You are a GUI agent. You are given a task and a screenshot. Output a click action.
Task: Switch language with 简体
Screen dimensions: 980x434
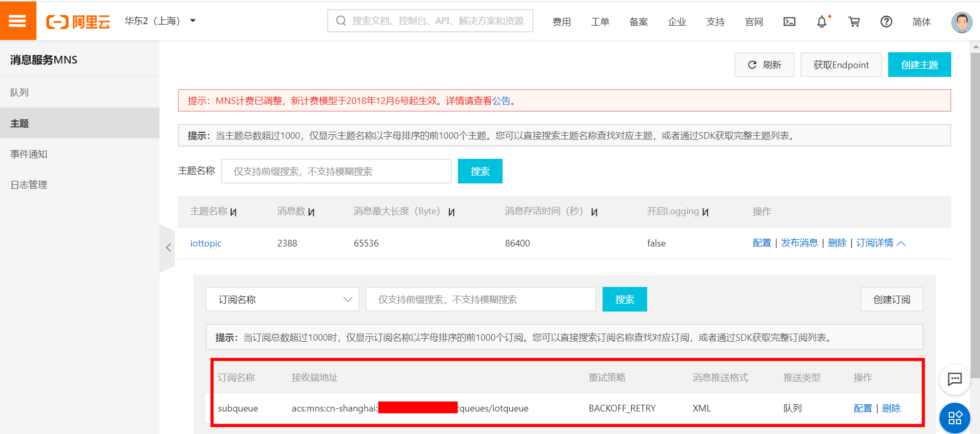pyautogui.click(x=922, y=22)
